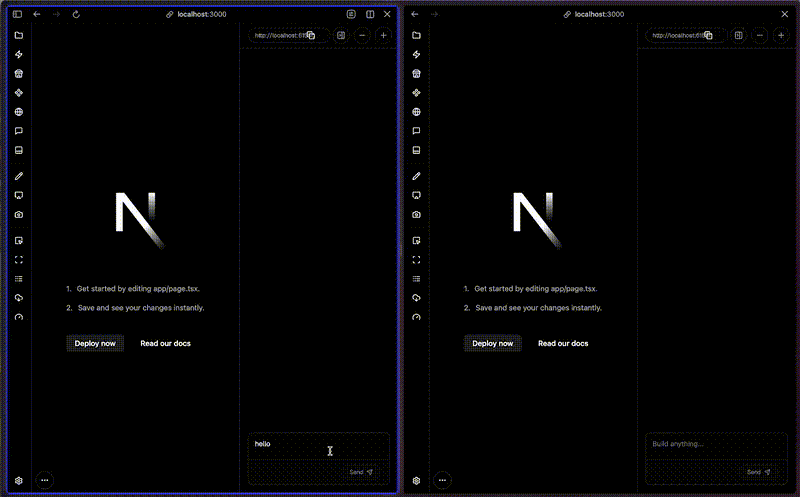Viewport: 800px width, 497px height.
Task: Open the folder icon in left pane sidebar
Action: [x=19, y=35]
